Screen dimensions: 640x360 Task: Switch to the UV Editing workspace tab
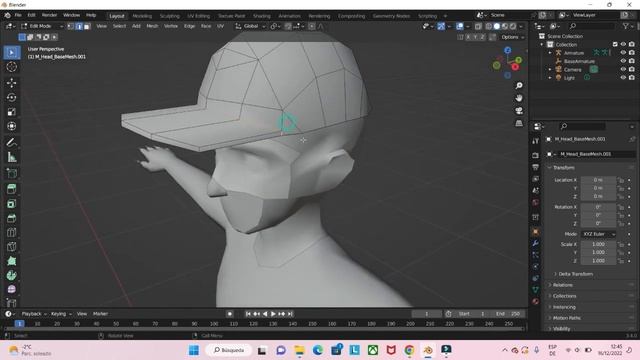(x=198, y=16)
